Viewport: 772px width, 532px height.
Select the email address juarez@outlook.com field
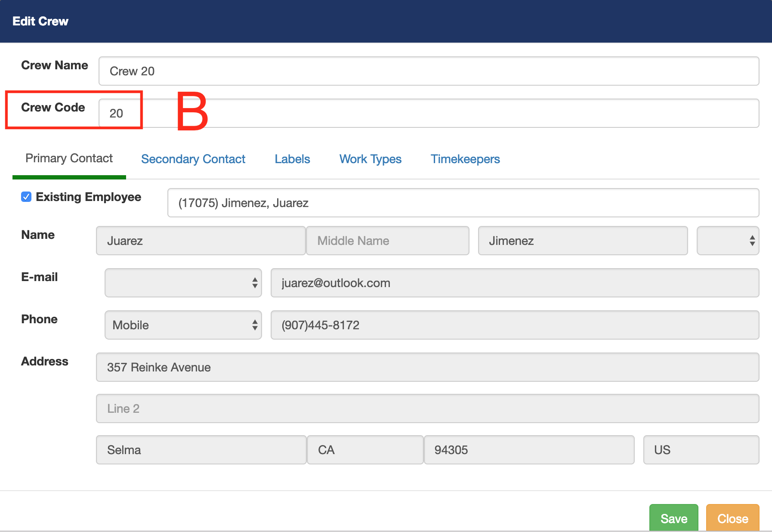pyautogui.click(x=514, y=283)
